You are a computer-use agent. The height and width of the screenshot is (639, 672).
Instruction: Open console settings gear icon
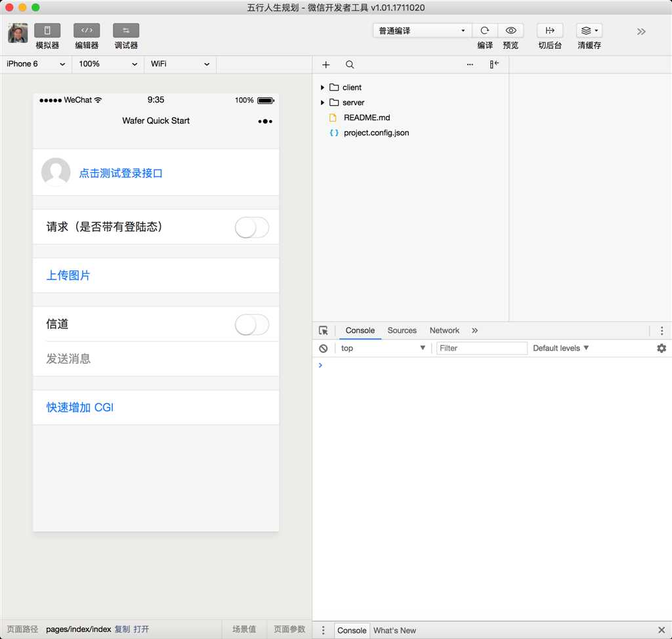(661, 348)
